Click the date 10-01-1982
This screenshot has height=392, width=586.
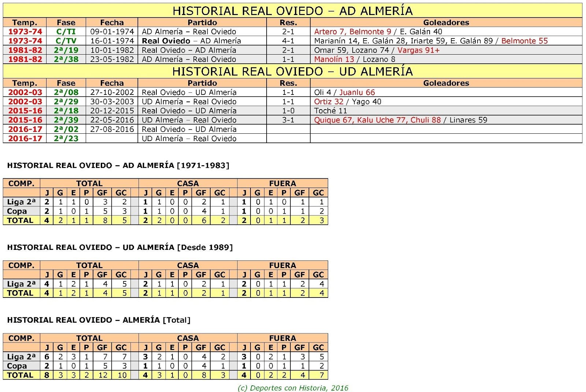coord(112,50)
